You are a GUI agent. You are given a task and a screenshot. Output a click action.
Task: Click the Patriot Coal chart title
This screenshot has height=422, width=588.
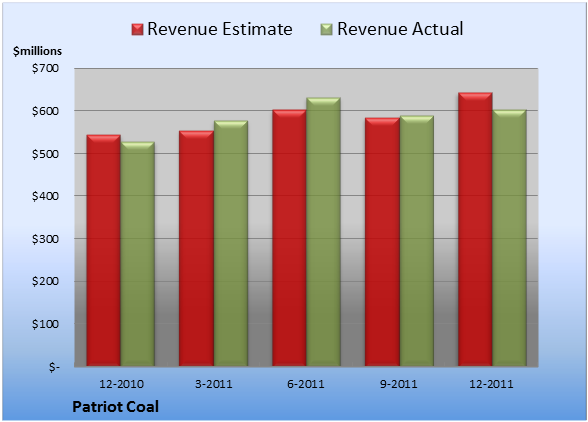tap(116, 407)
